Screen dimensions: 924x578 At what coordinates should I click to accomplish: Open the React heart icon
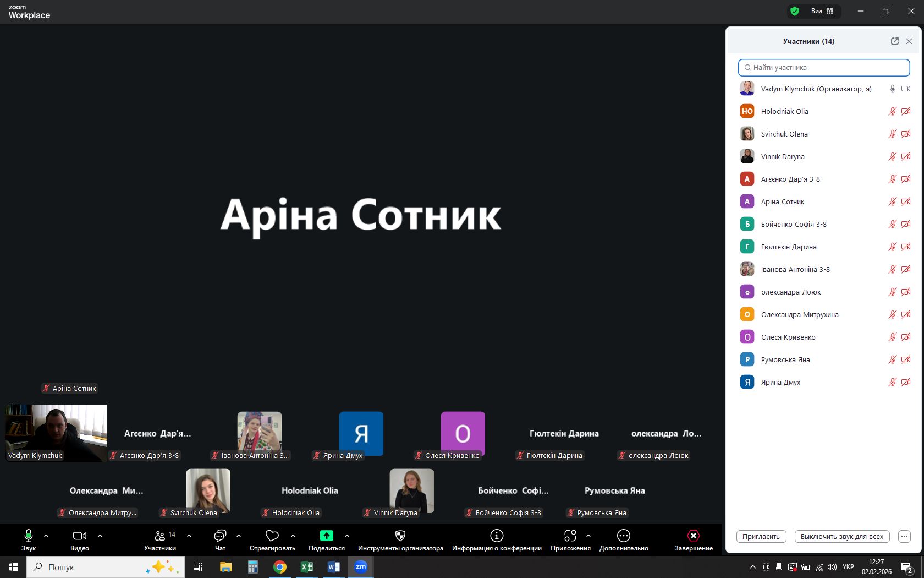click(272, 536)
